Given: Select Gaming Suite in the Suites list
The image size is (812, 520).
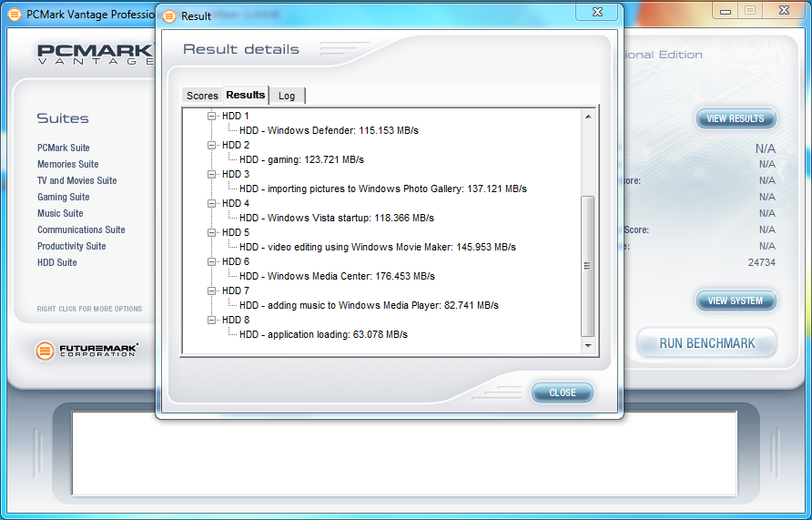Looking at the screenshot, I should tap(63, 197).
